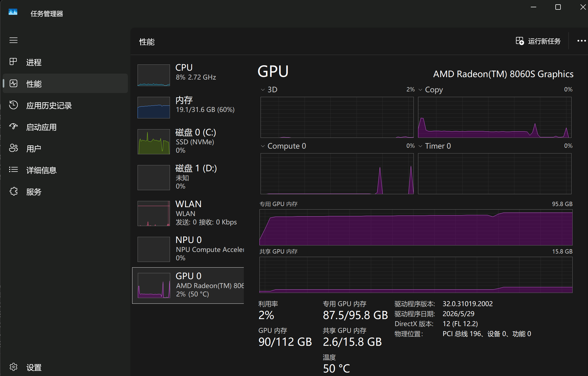Click the 磁盘 0 green graph thumbnail
Screen dimensions: 588x376
point(154,142)
